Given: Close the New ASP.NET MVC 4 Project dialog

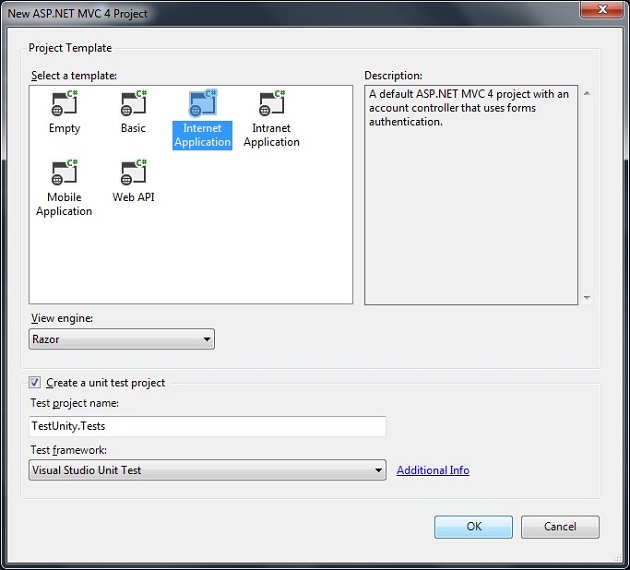Looking at the screenshot, I should coord(602,9).
